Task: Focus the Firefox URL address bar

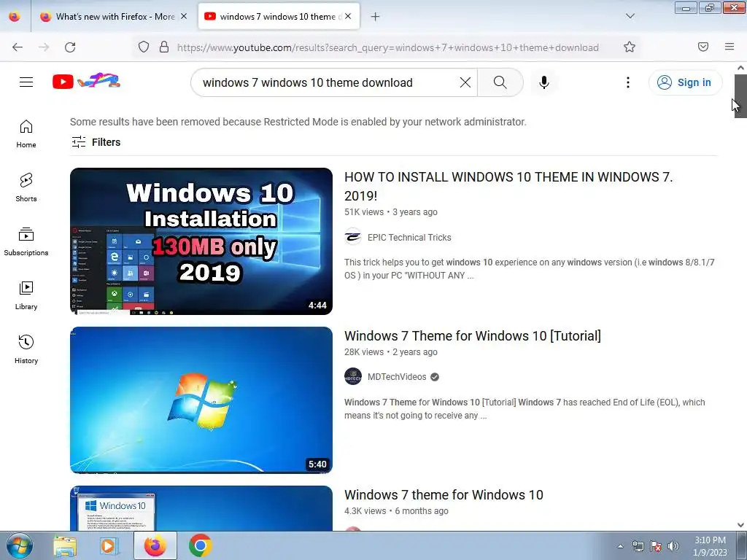Action: click(x=388, y=47)
